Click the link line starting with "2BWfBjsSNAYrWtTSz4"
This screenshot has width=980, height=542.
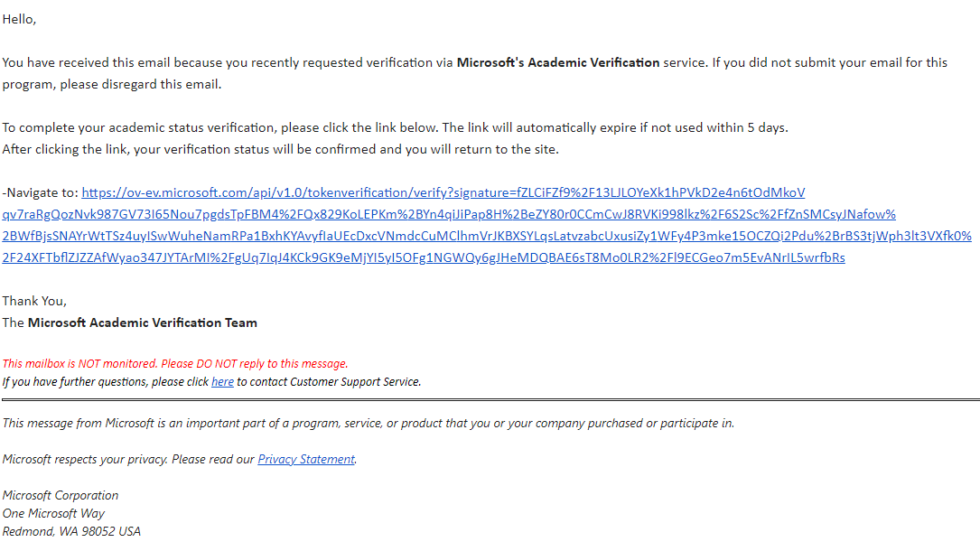487,237
